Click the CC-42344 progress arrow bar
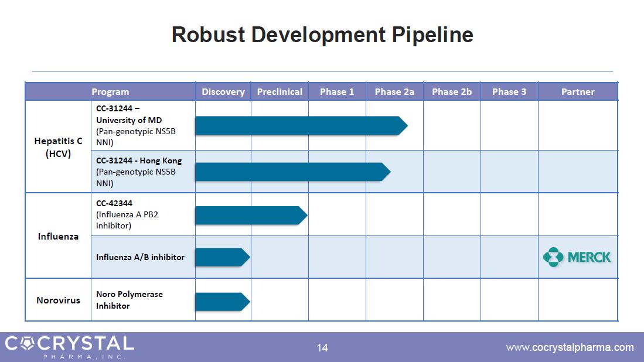Viewport: 644px width, 362px height. [251, 215]
